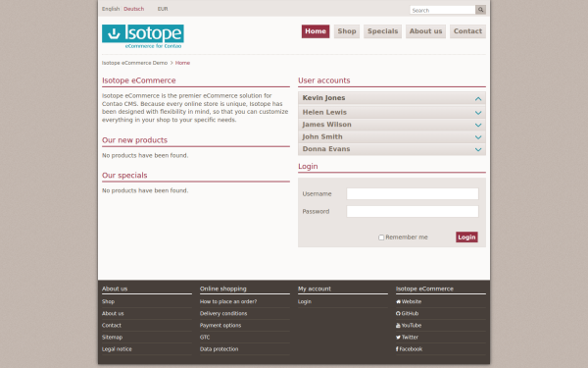
Task: Switch language to Deutsch
Action: 134,9
